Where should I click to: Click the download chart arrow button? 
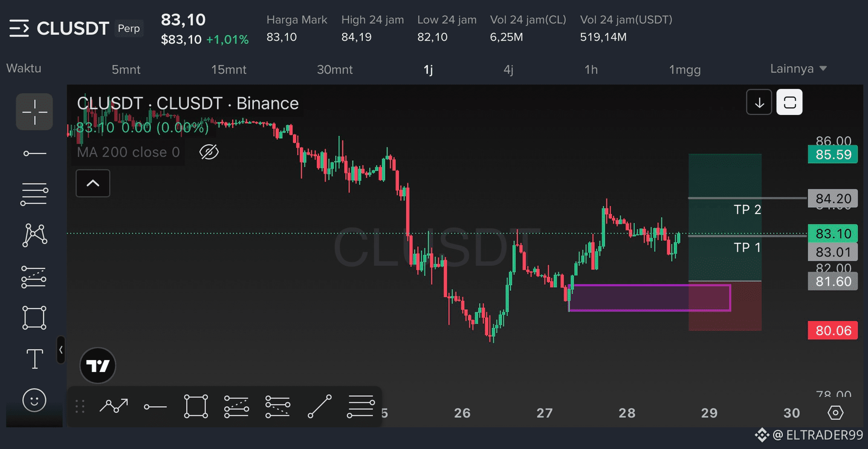coord(759,102)
